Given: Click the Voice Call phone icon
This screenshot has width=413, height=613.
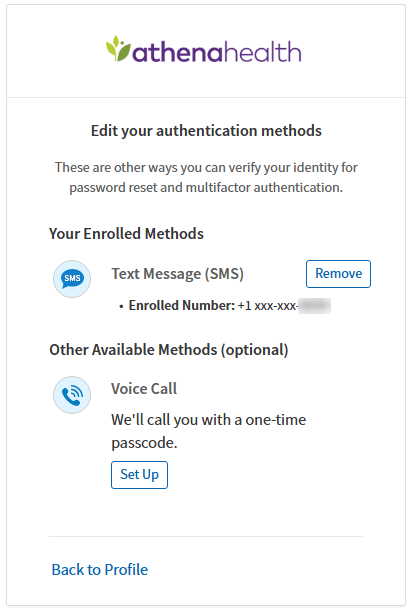Looking at the screenshot, I should tap(72, 395).
